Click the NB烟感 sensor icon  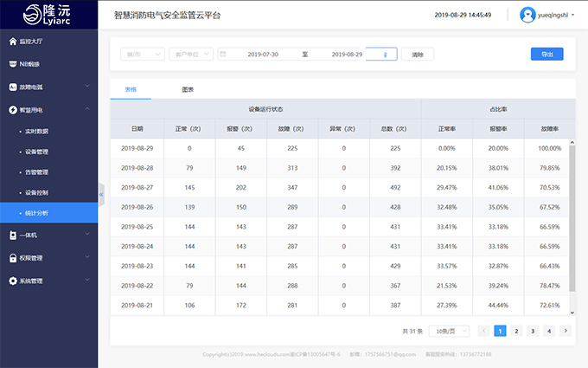(x=11, y=63)
